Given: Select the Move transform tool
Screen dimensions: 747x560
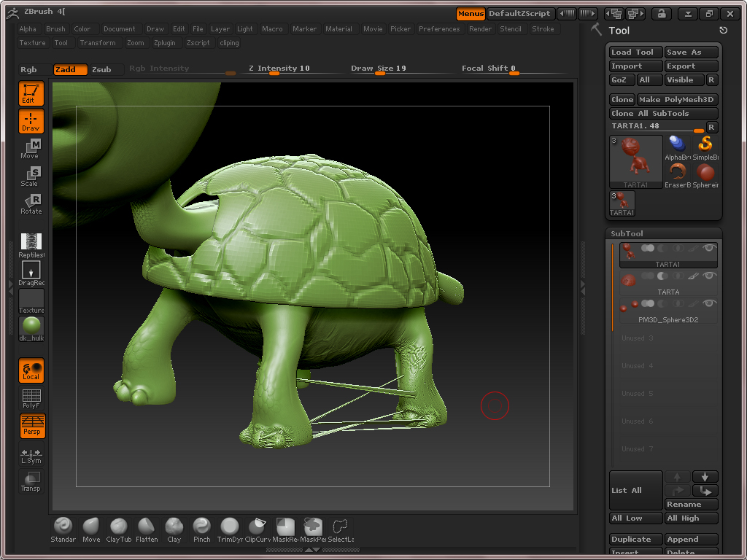Looking at the screenshot, I should (x=31, y=149).
